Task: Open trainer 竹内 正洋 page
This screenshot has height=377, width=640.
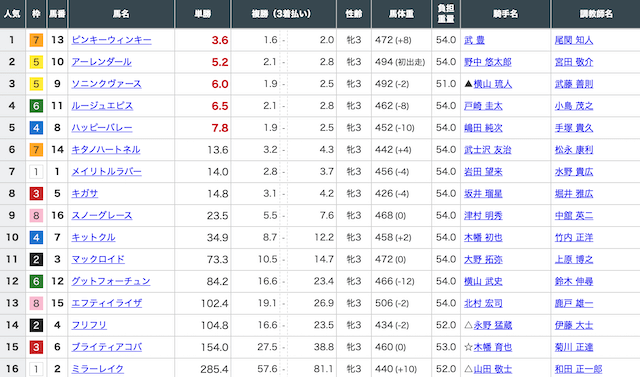Action: pos(574,237)
